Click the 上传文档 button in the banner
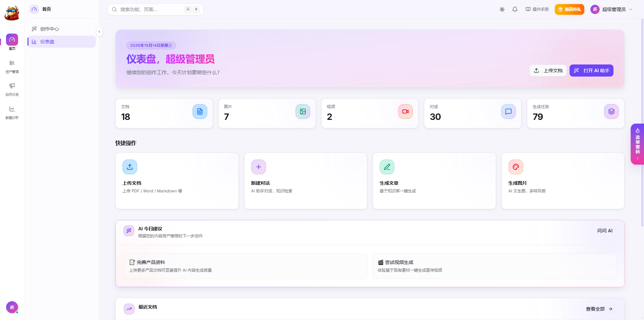This screenshot has height=320, width=644. (548, 71)
